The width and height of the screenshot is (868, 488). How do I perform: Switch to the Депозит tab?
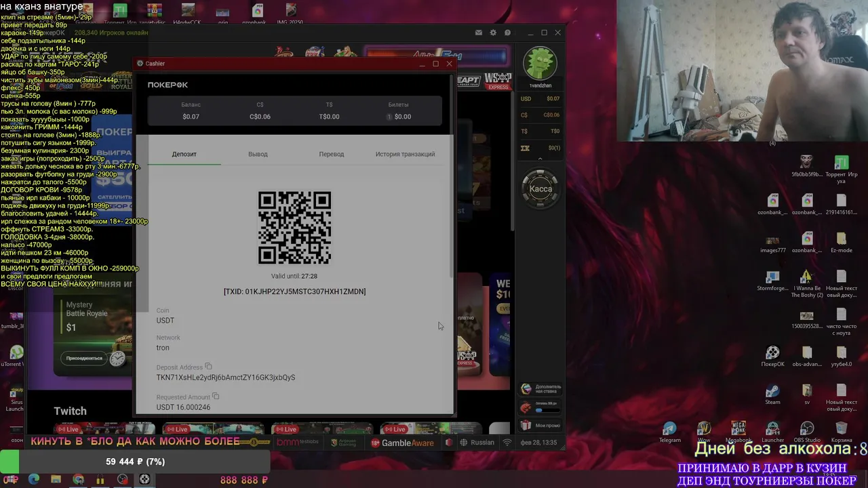(184, 154)
